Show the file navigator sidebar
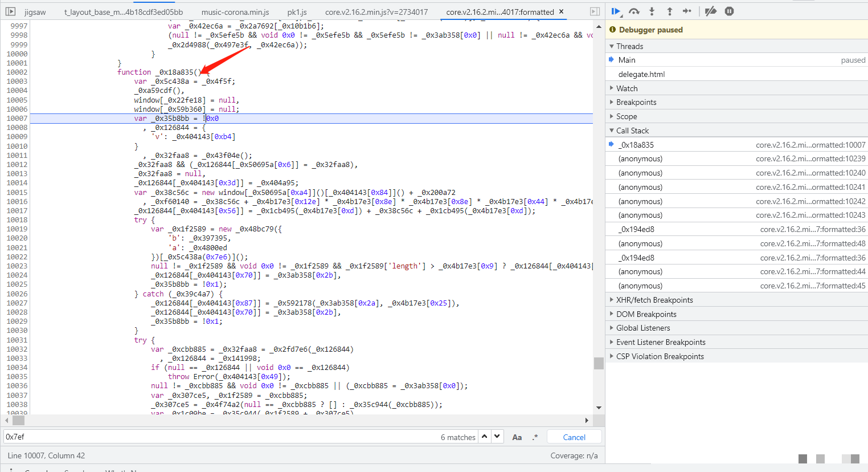 coord(11,11)
